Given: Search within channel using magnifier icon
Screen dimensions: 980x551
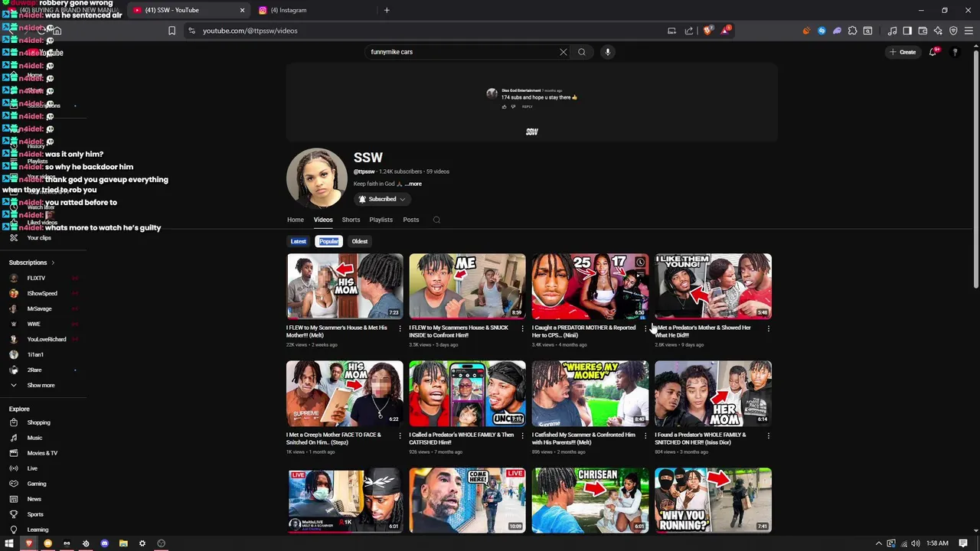Looking at the screenshot, I should click(436, 220).
